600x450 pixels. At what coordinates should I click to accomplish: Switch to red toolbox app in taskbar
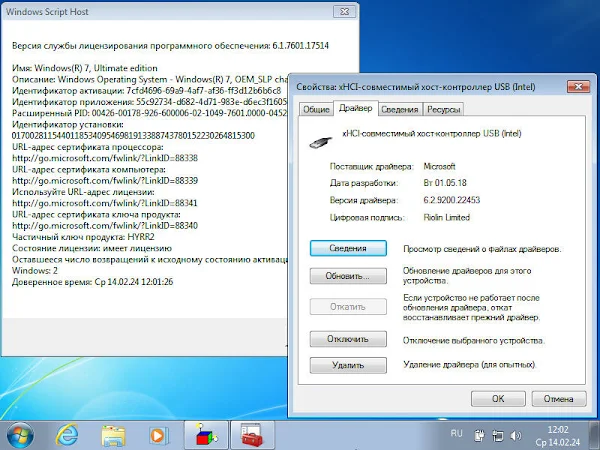point(253,435)
